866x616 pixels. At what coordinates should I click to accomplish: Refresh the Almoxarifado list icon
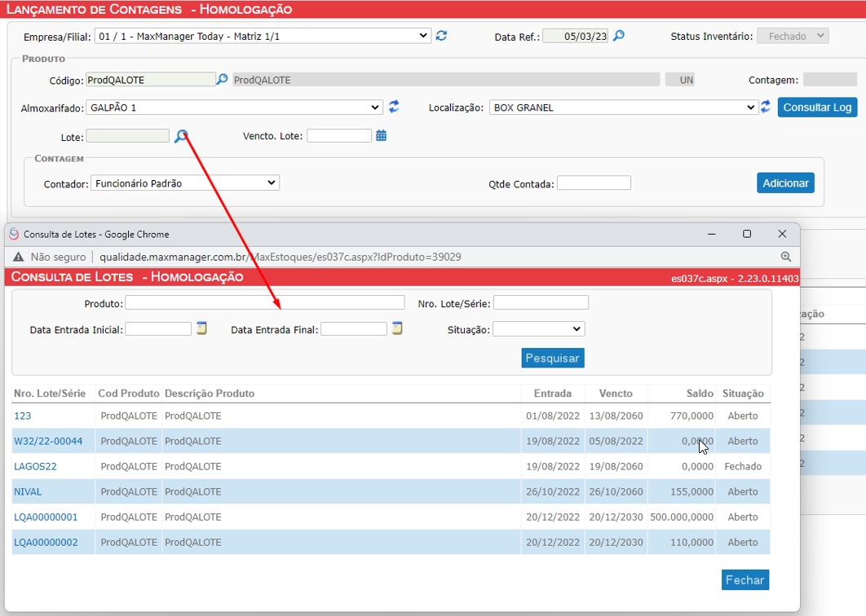pos(394,107)
